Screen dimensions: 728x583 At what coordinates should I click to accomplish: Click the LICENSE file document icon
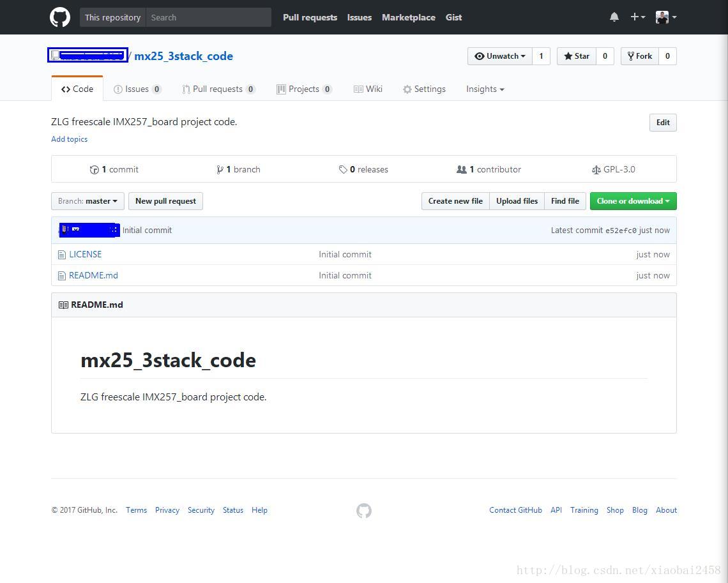click(x=62, y=255)
